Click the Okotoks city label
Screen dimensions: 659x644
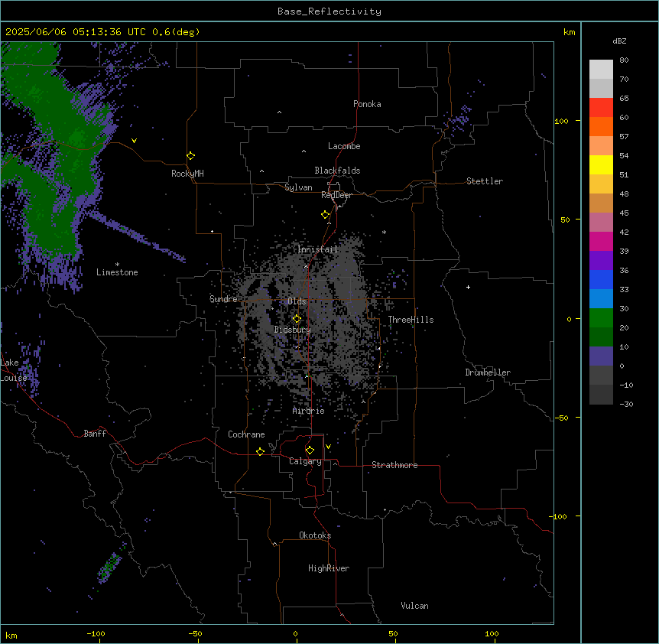pos(315,535)
